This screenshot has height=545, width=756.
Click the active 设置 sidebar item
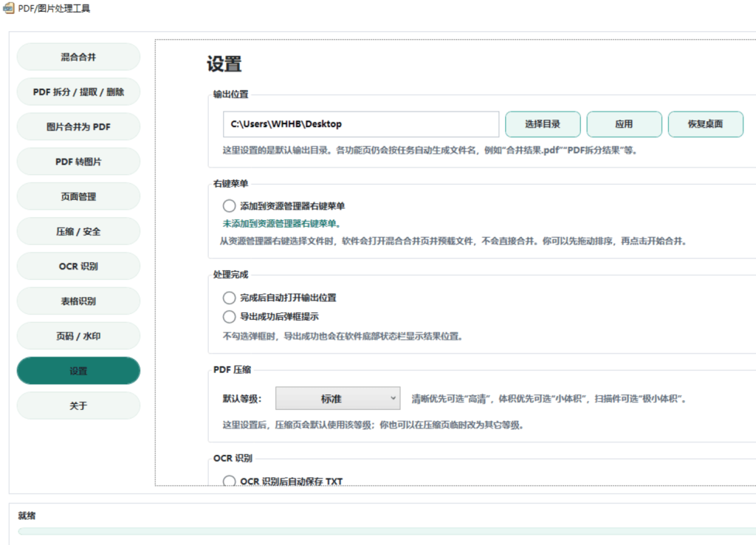click(78, 371)
